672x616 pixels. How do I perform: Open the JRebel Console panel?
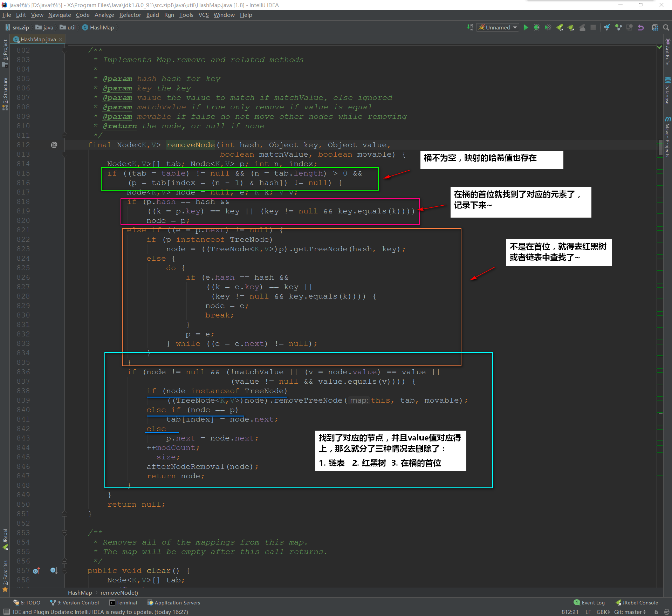click(x=637, y=603)
